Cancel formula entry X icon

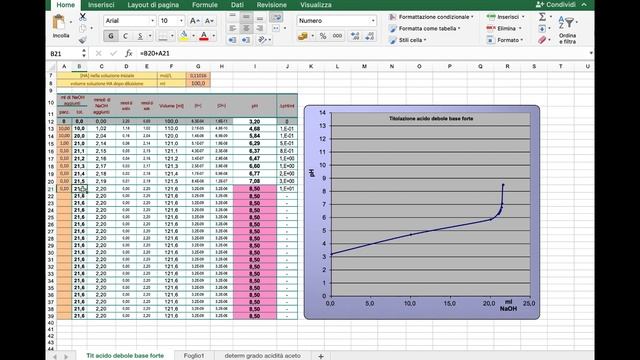tap(98, 53)
